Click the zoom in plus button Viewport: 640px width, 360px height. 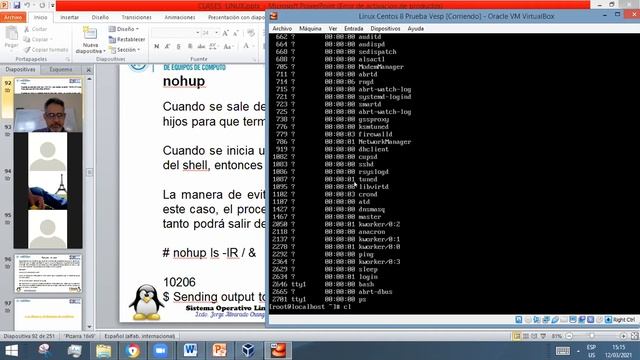pyautogui.click(x=623, y=336)
